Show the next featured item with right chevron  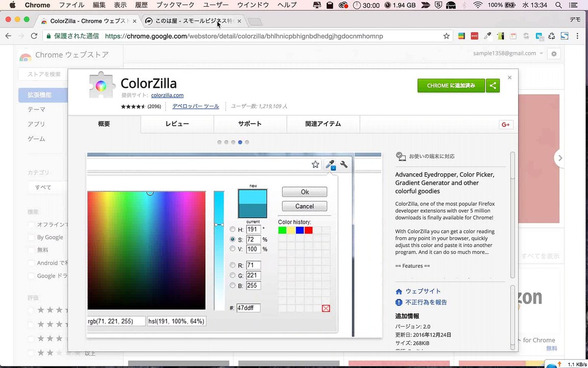[560, 158]
